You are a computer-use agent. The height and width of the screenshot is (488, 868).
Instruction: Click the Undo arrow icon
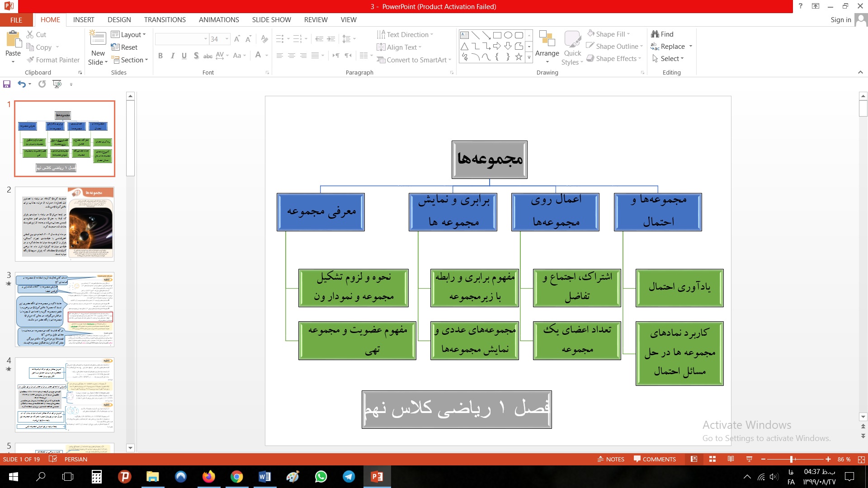pos(21,84)
